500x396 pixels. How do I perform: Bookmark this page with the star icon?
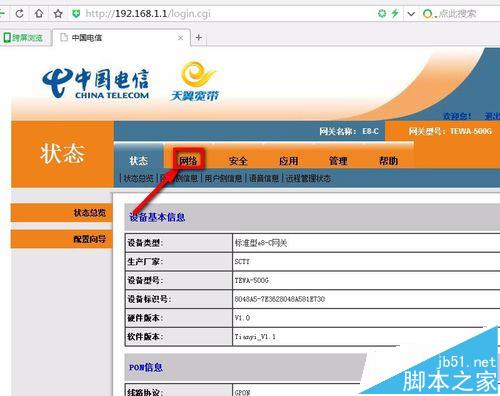(58, 14)
